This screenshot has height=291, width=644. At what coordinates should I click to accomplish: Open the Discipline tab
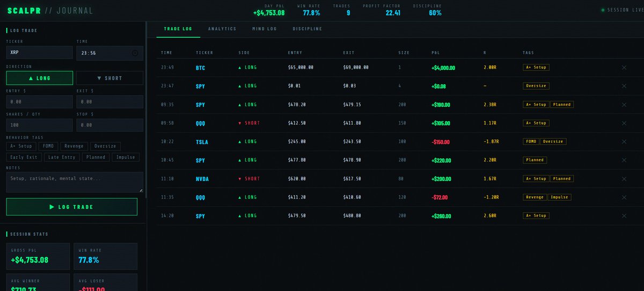(x=308, y=29)
